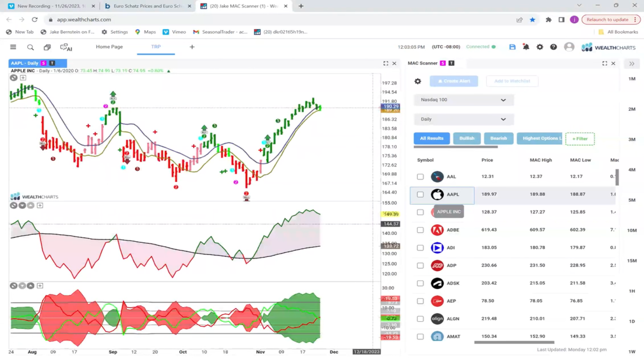The image size is (644, 362).
Task: Expand the Nasdaq 100 dropdown
Action: pyautogui.click(x=464, y=100)
